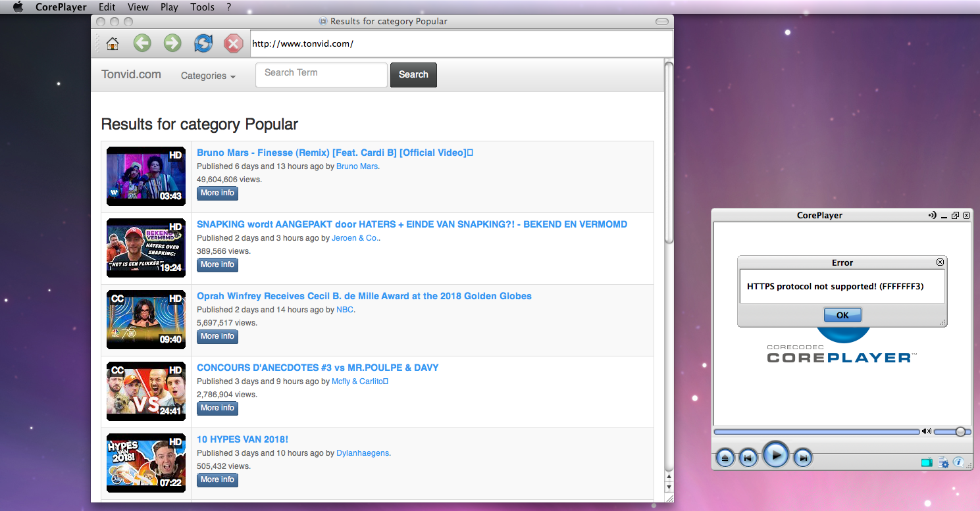
Task: Skip to next track in CorePlayer
Action: [x=802, y=457]
